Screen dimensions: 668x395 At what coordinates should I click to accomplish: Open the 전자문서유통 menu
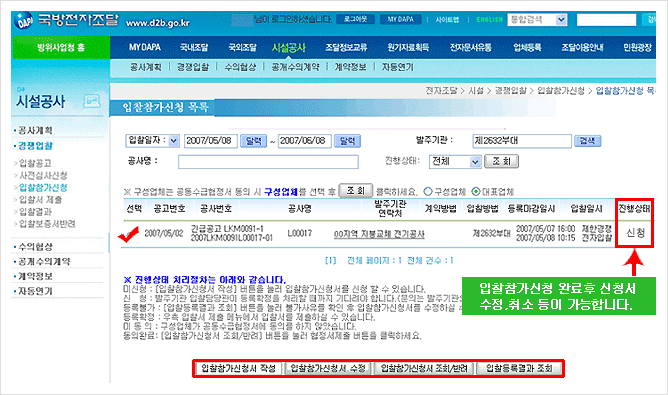(x=471, y=47)
